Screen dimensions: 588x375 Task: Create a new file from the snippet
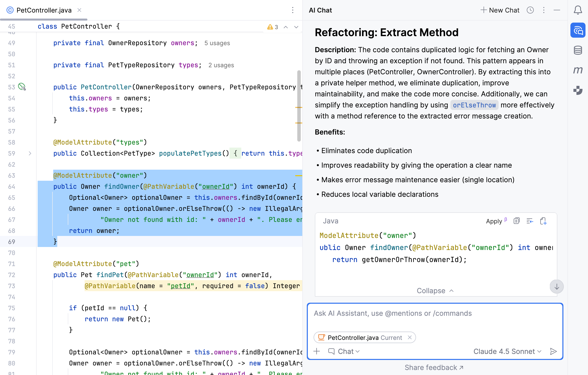point(544,221)
